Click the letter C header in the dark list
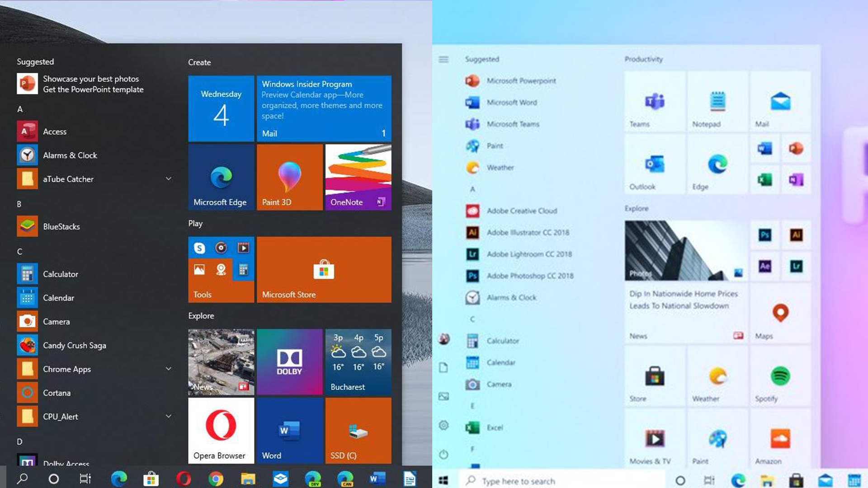The image size is (868, 488). [19, 252]
